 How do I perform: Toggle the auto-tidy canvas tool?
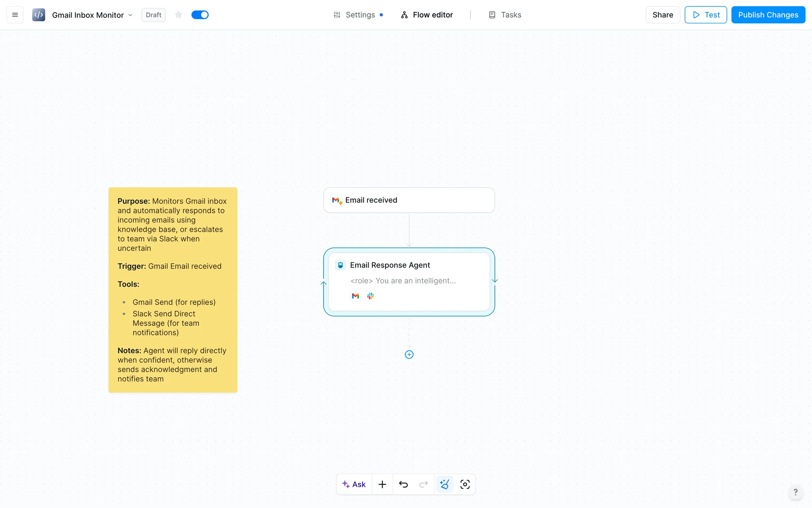[x=444, y=484]
